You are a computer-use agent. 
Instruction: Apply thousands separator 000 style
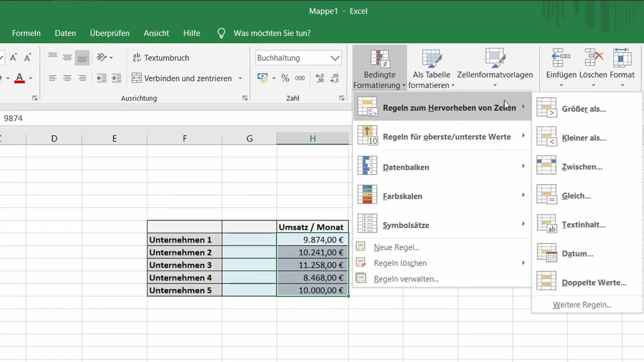[300, 78]
